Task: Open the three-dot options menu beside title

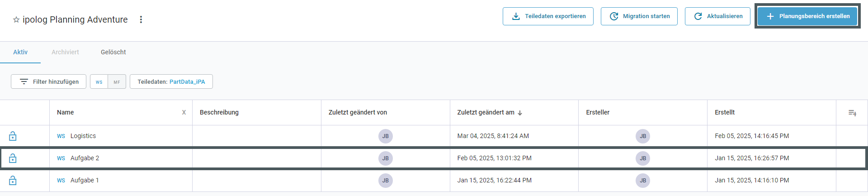Action: (141, 19)
